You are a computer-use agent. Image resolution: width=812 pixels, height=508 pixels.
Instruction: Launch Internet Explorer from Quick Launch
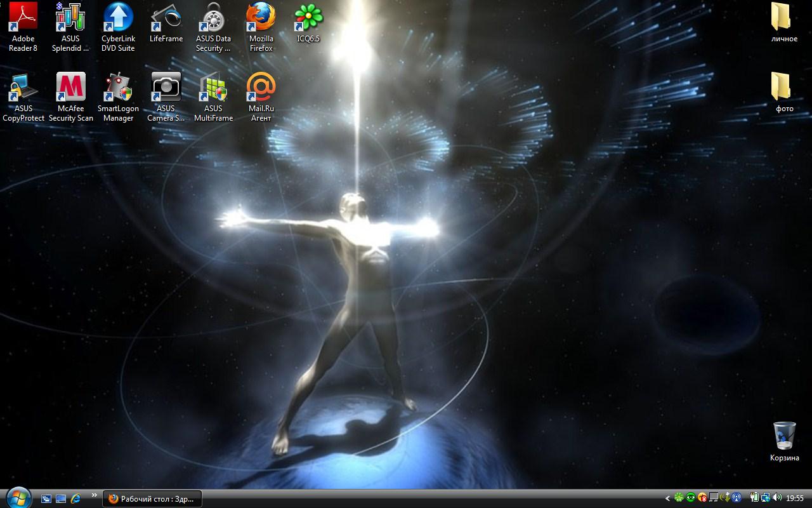(75, 498)
